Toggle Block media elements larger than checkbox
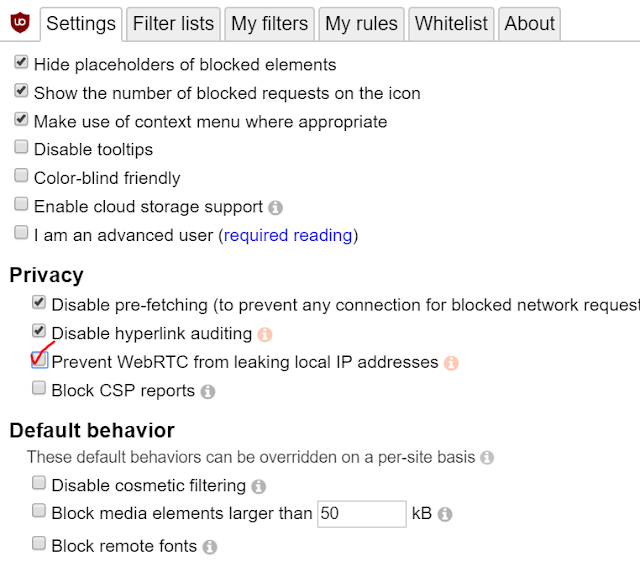 (39, 512)
